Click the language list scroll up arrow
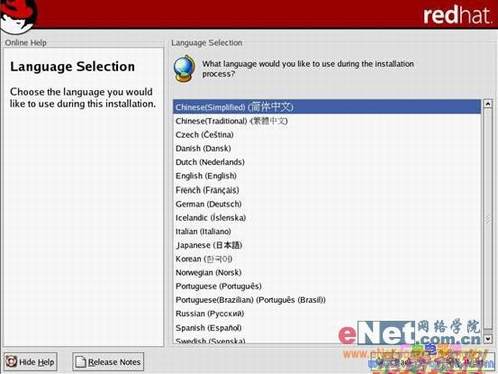This screenshot has height=374, width=498. click(x=488, y=104)
